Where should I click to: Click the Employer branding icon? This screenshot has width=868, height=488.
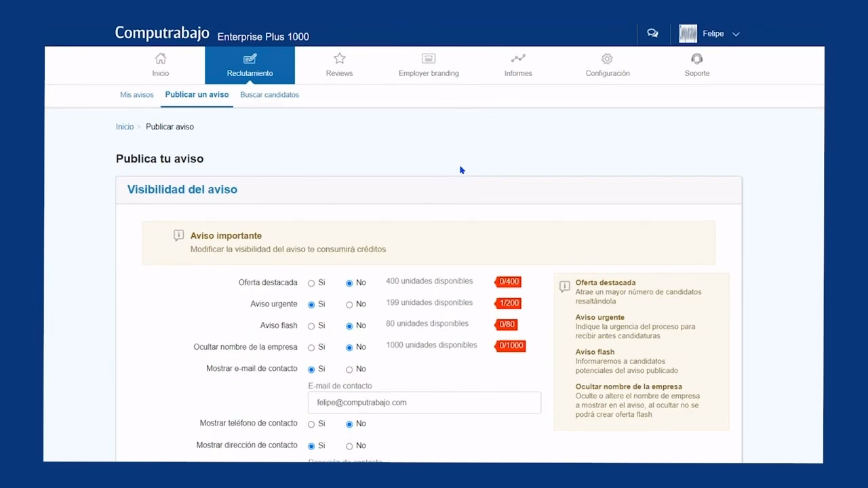coord(429,59)
